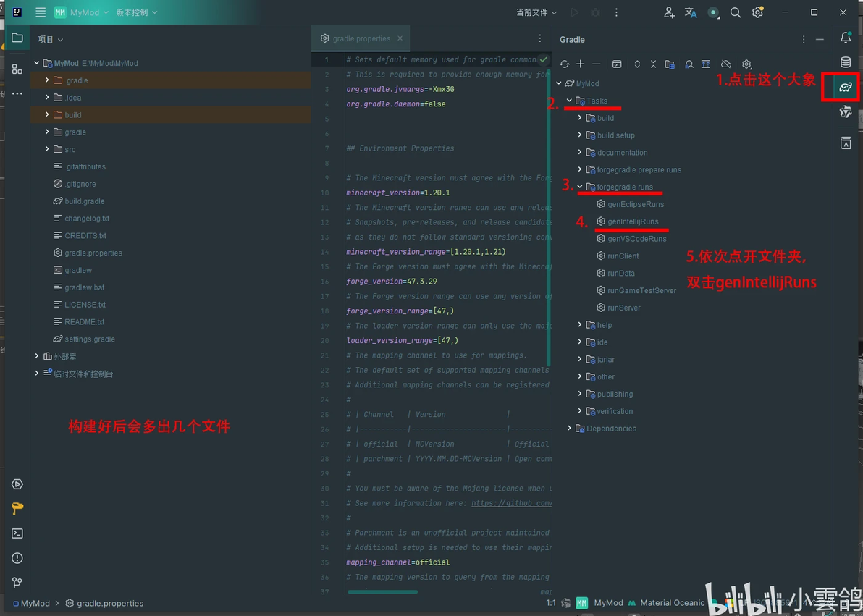Image resolution: width=863 pixels, height=616 pixels.
Task: Open More tool windows ellipsis in left sidebar
Action: (x=17, y=93)
